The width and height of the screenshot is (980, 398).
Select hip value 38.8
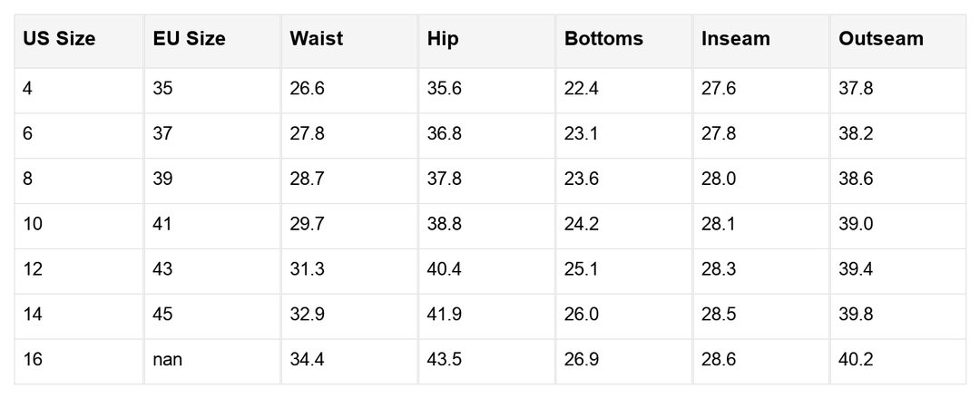click(445, 224)
